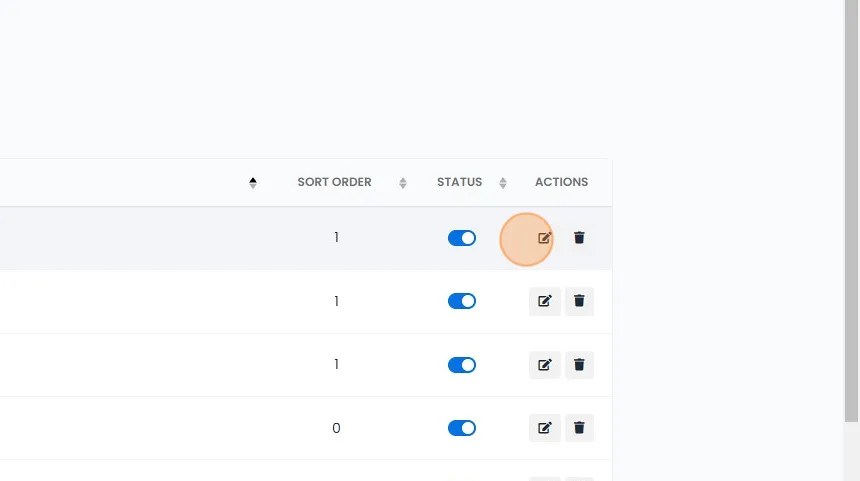The image size is (860, 481).
Task: Click the Status column sort arrows
Action: [x=503, y=183]
